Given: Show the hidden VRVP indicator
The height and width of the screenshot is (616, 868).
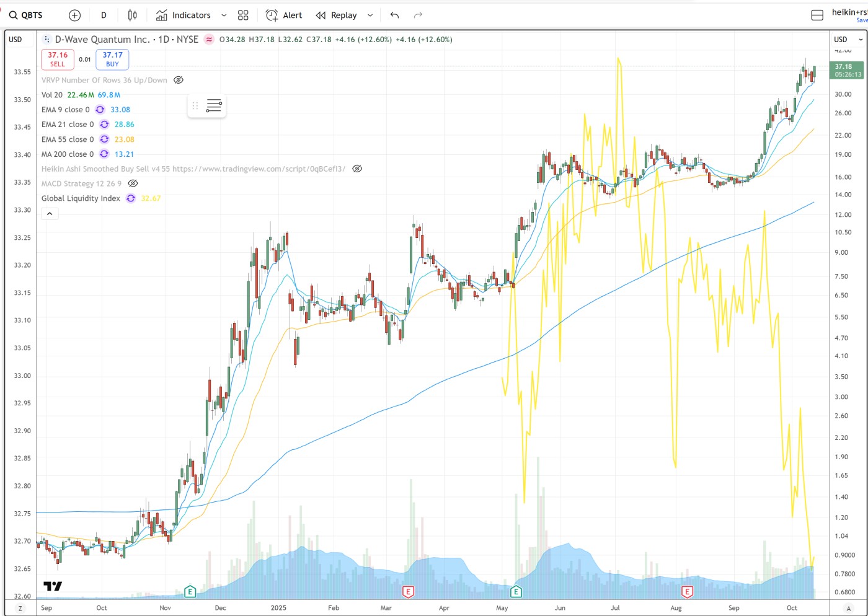Looking at the screenshot, I should click(x=179, y=80).
